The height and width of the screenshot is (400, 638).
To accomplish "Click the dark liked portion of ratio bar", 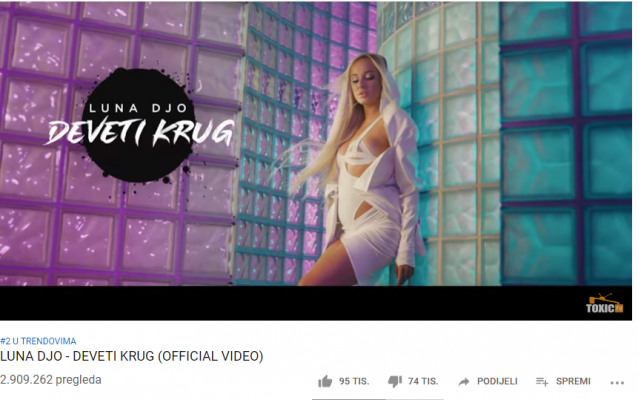I will pos(349,399).
